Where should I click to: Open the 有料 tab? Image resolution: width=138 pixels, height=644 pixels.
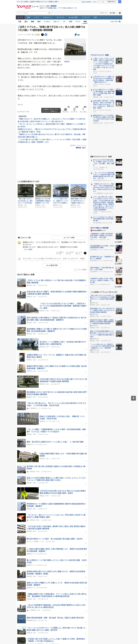click(95, 17)
